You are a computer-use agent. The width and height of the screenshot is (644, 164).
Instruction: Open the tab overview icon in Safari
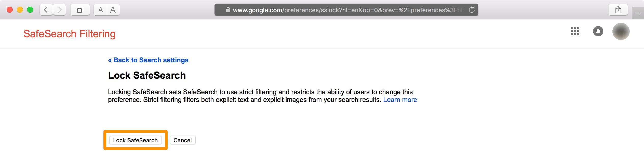[80, 9]
